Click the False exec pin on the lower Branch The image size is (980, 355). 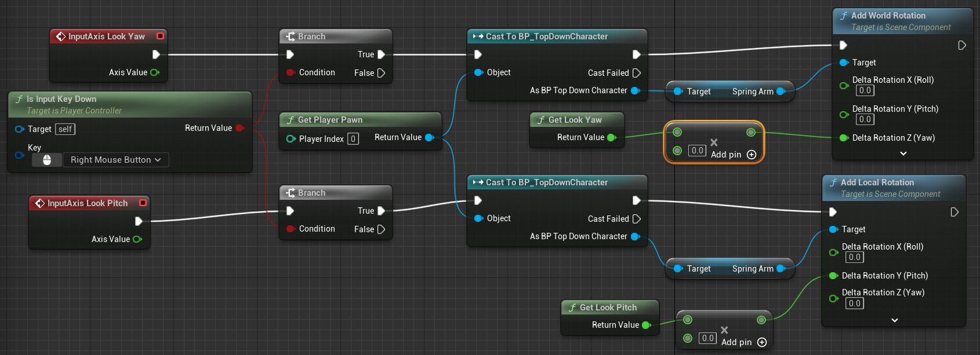tap(381, 229)
